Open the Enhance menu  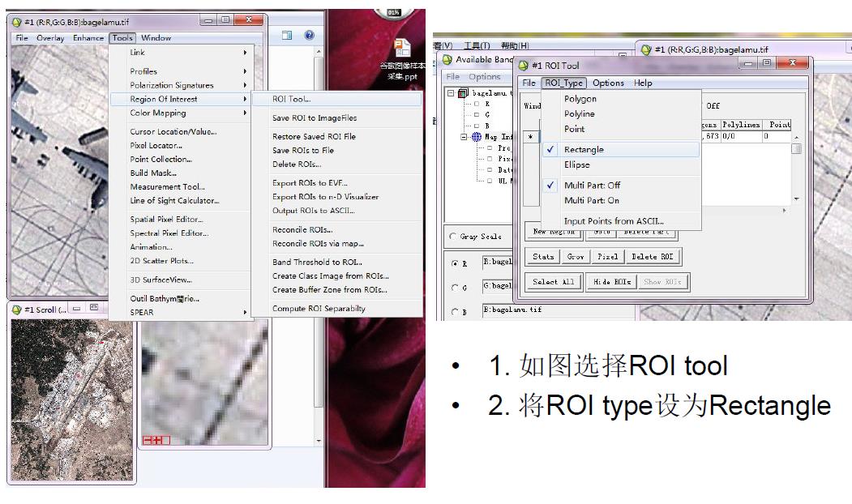(88, 37)
